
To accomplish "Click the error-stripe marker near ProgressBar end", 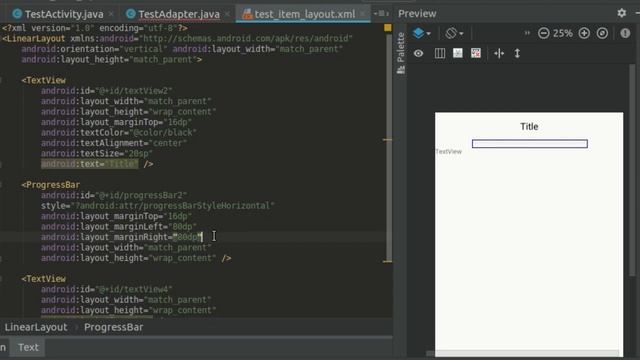I will [x=387, y=261].
